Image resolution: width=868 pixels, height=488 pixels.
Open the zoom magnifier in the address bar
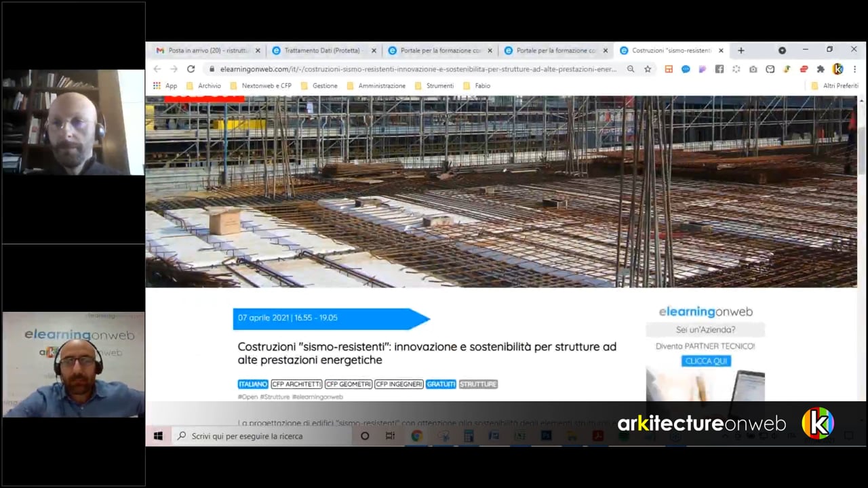(x=631, y=69)
